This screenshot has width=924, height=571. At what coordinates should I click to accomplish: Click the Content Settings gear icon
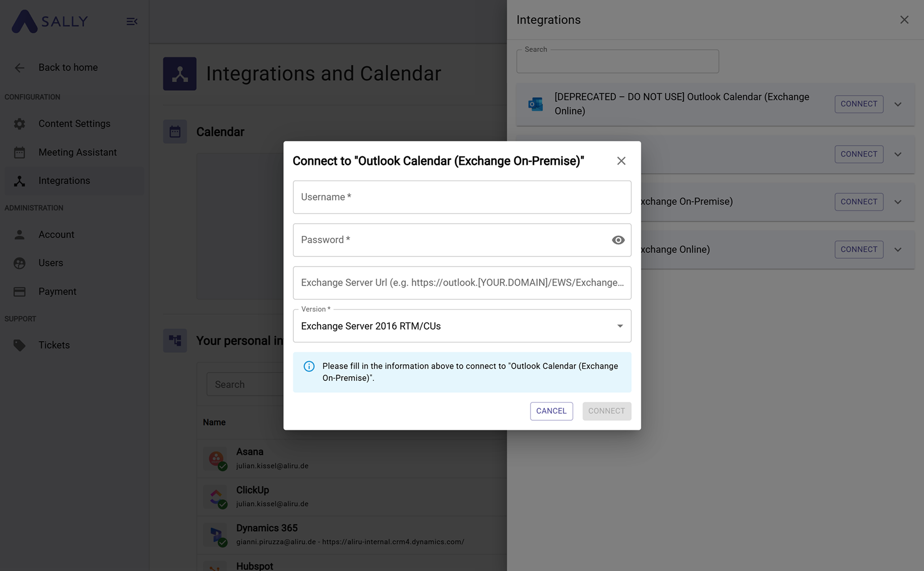pos(19,124)
